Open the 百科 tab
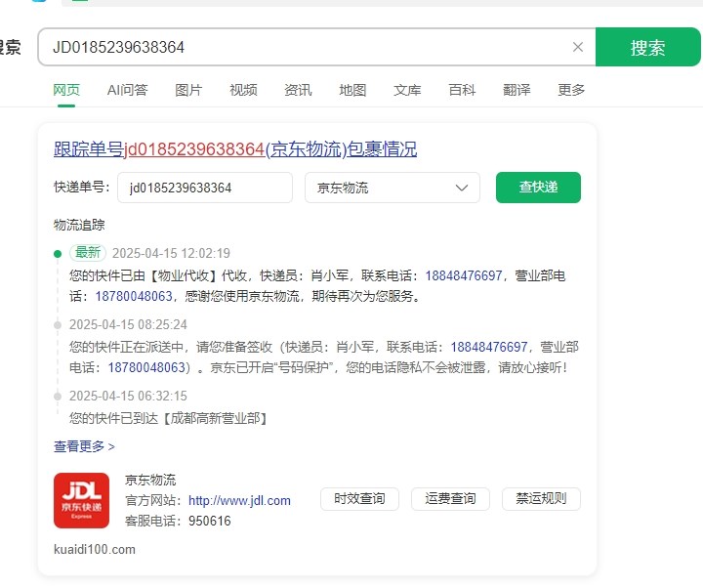 click(462, 90)
